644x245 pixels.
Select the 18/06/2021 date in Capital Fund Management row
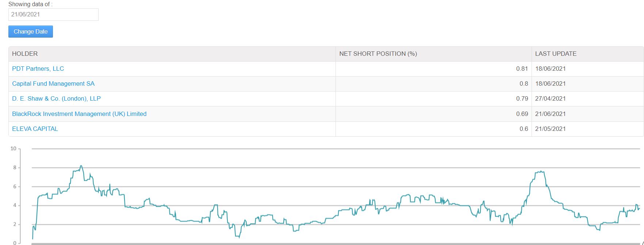(x=551, y=83)
